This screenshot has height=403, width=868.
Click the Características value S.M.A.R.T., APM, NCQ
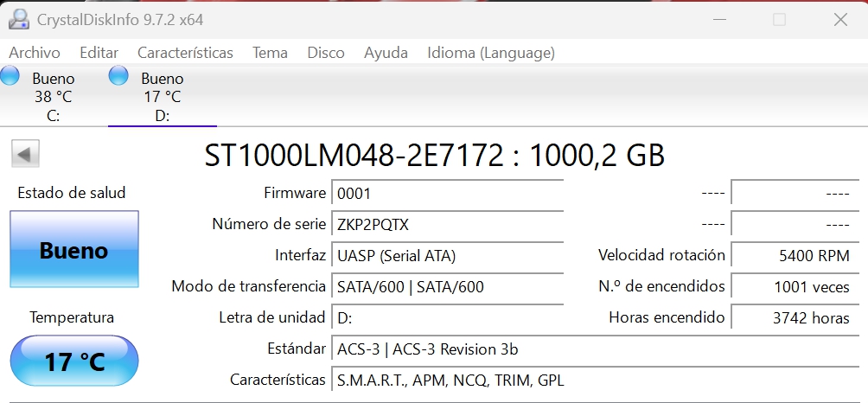595,381
